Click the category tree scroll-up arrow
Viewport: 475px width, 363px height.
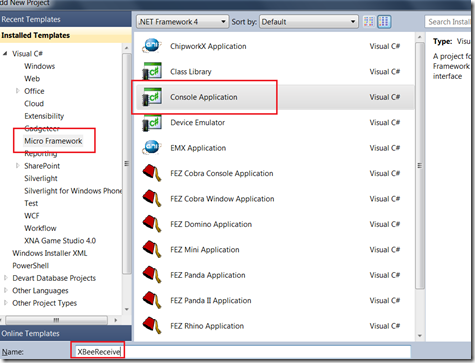(x=127, y=48)
